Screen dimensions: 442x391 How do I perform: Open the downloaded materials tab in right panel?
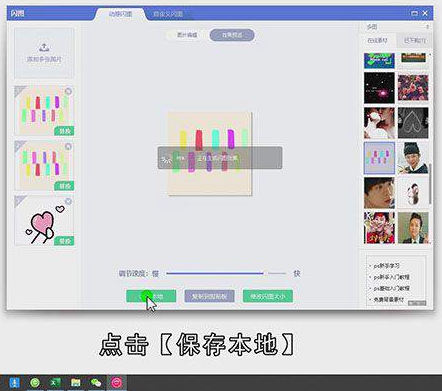pyautogui.click(x=414, y=41)
